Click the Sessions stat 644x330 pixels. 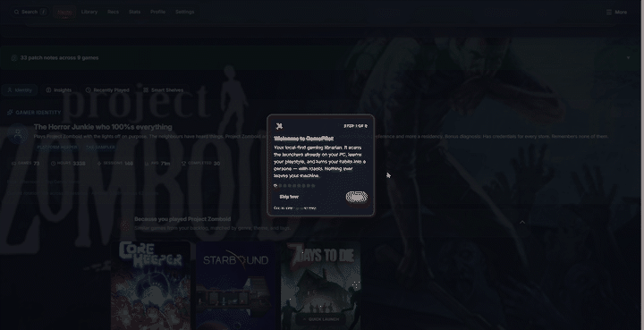point(114,164)
